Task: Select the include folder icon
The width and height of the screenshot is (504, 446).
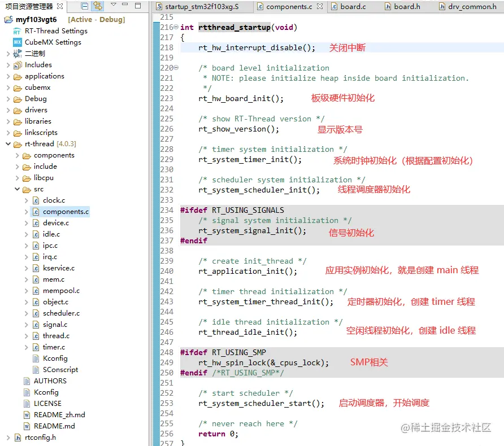Action: pyautogui.click(x=27, y=167)
